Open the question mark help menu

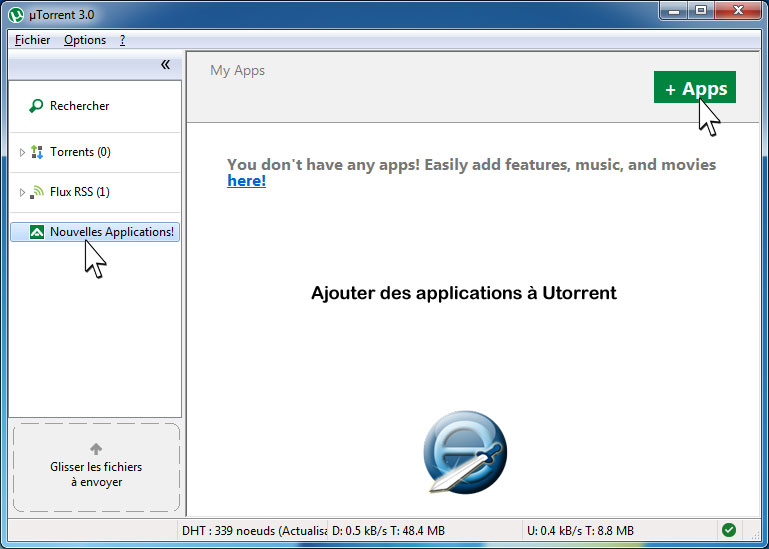point(122,40)
